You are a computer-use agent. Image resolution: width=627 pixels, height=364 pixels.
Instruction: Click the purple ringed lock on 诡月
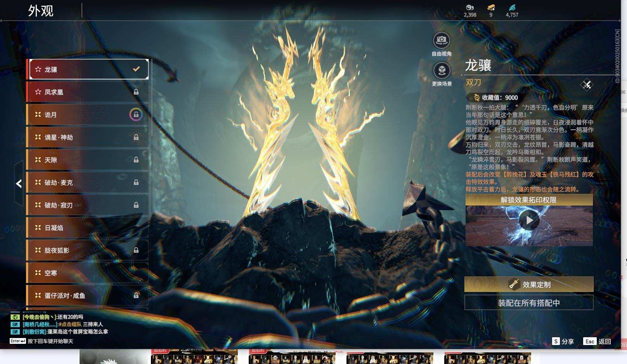136,115
